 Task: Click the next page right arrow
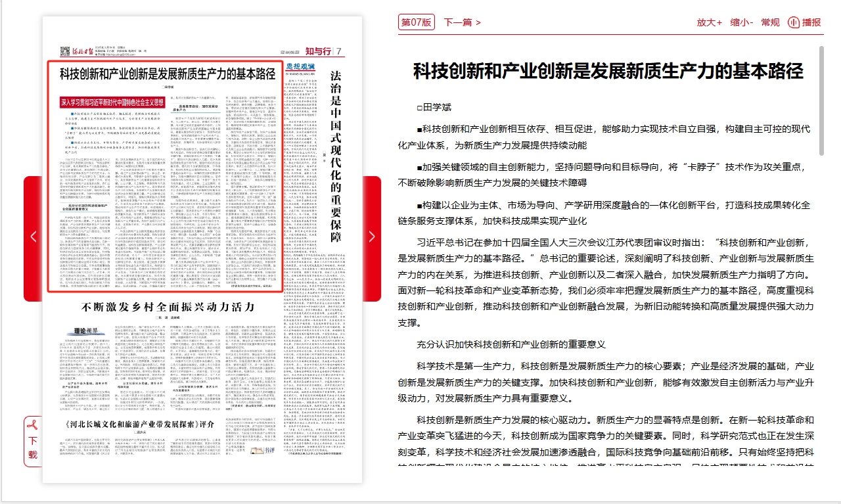371,237
